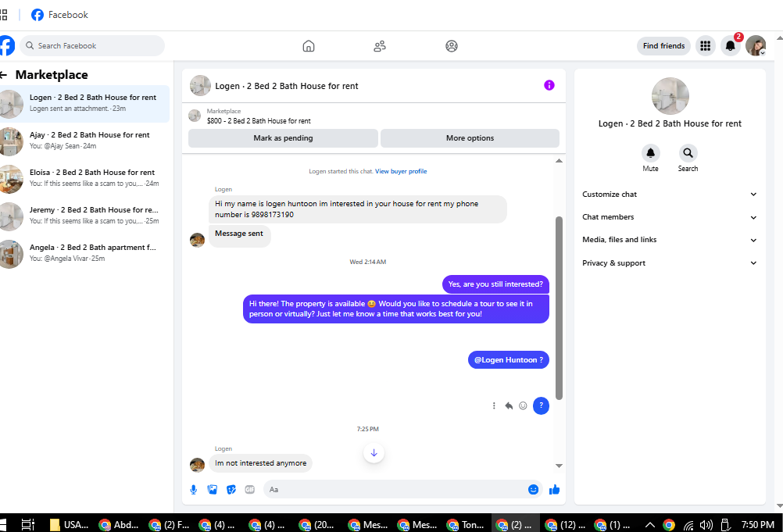Click @Logen Huntoon mention message

pyautogui.click(x=509, y=360)
